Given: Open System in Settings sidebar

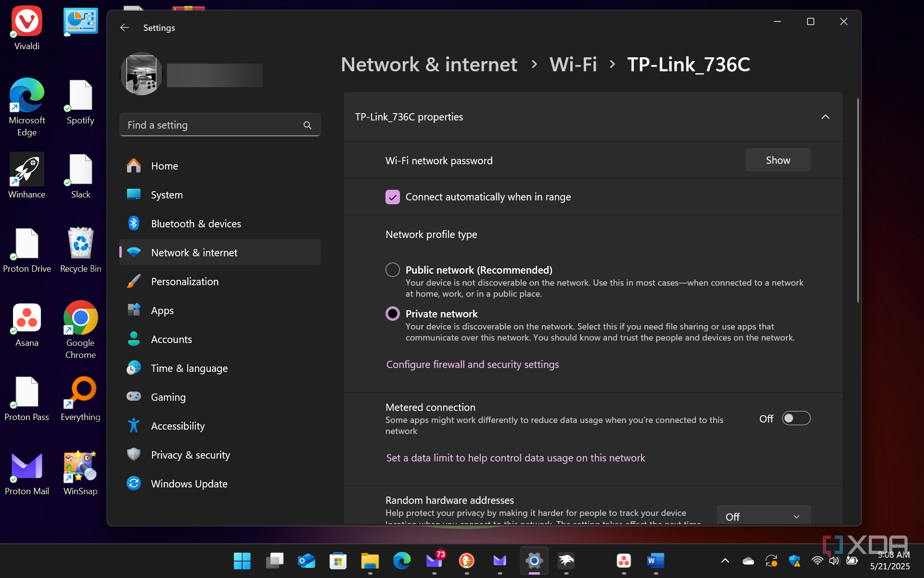Looking at the screenshot, I should coord(220,195).
